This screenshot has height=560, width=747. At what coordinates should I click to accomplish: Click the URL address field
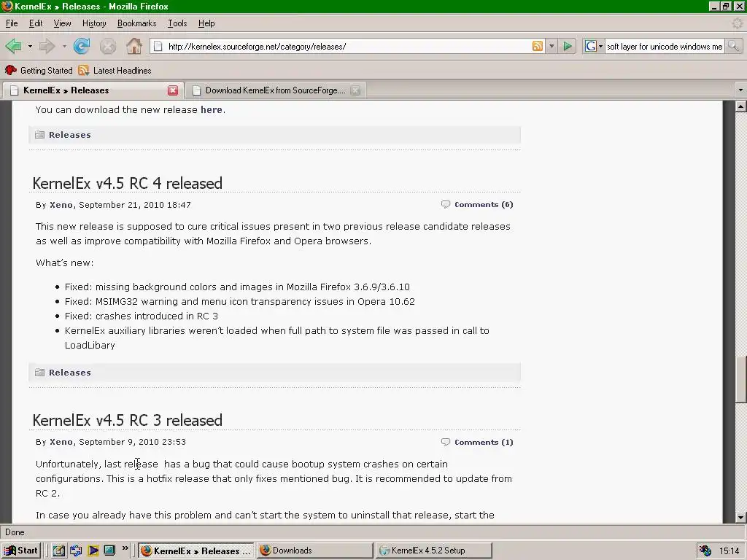(348, 46)
